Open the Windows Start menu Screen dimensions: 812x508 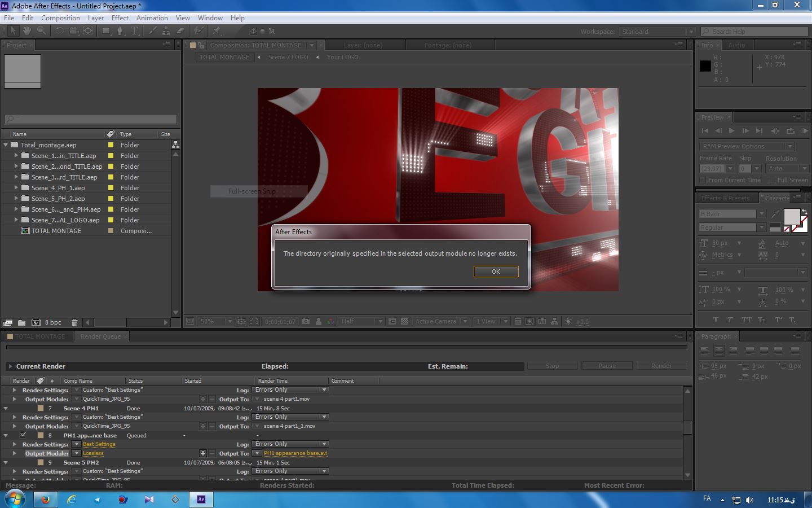click(15, 499)
